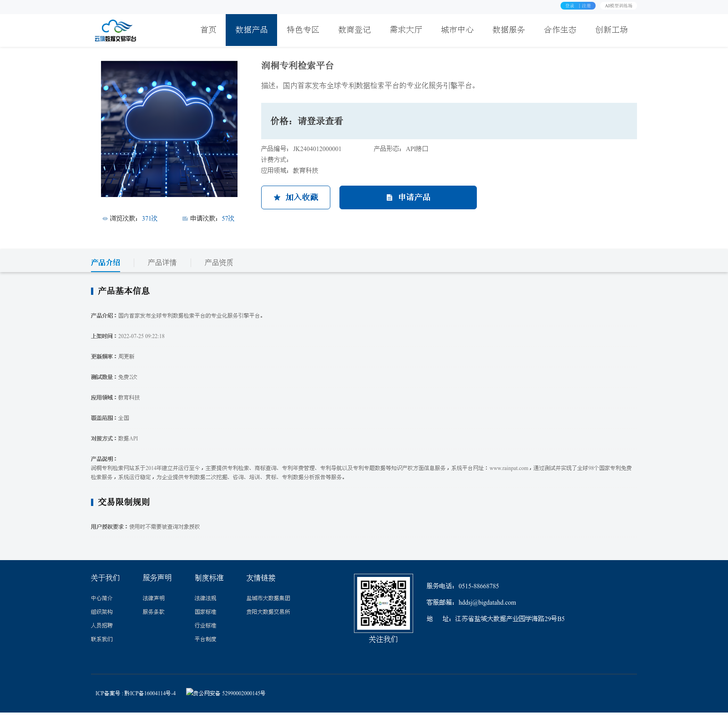
Task: Click 注册 link at top
Action: (x=586, y=6)
